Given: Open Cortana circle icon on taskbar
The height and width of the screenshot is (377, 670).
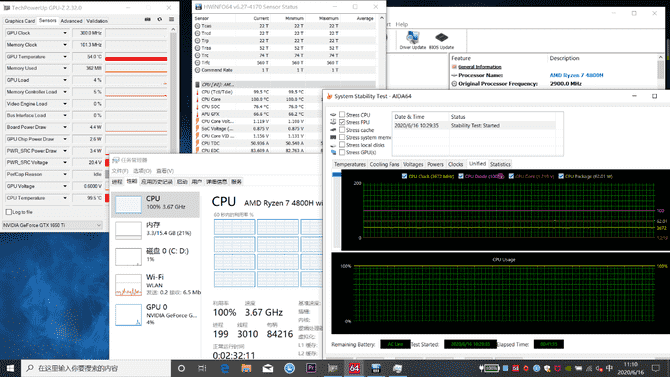Looking at the screenshot, I should pos(181,368).
